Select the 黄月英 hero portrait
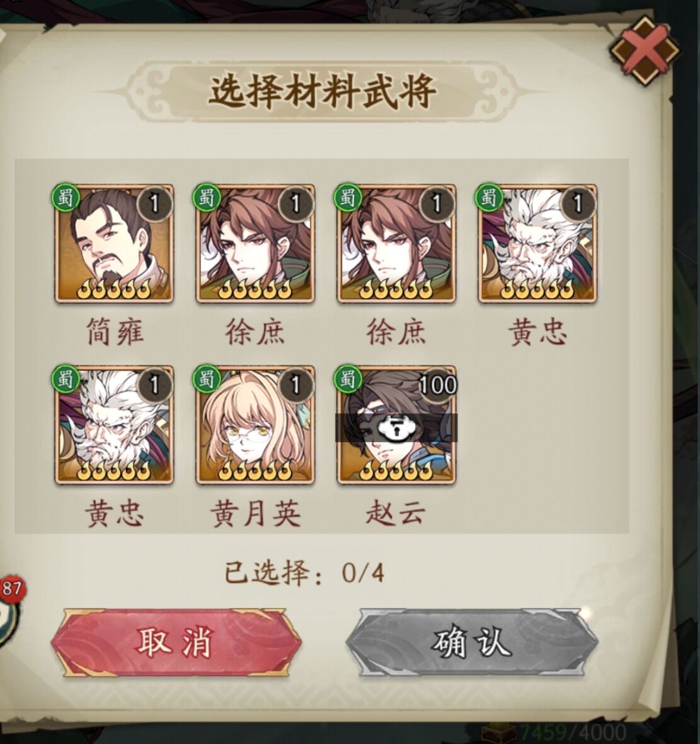The height and width of the screenshot is (744, 700). click(x=255, y=425)
